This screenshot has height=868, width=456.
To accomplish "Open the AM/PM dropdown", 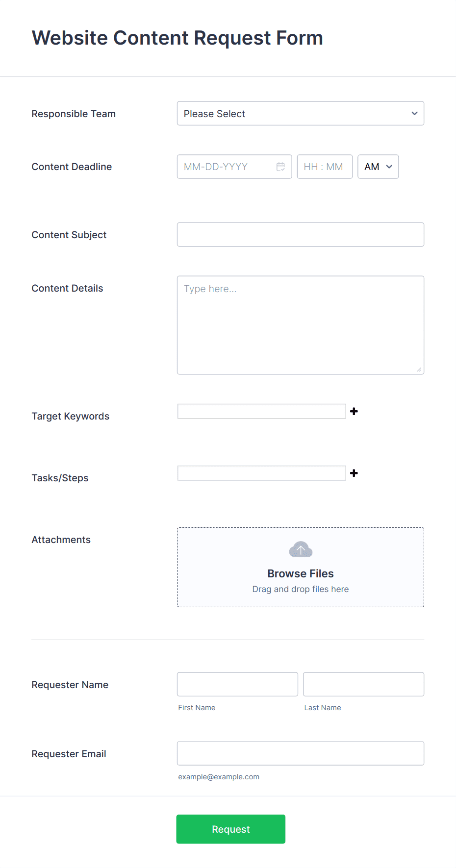I will coord(378,167).
